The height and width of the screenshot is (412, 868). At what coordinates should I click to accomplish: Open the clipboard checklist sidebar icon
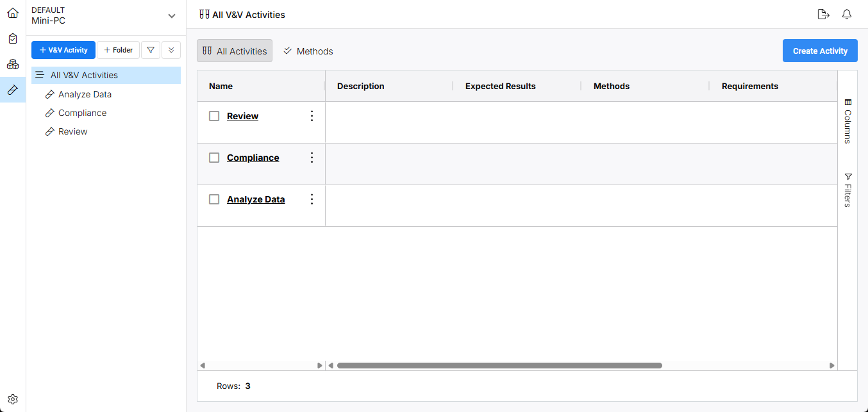click(x=13, y=38)
